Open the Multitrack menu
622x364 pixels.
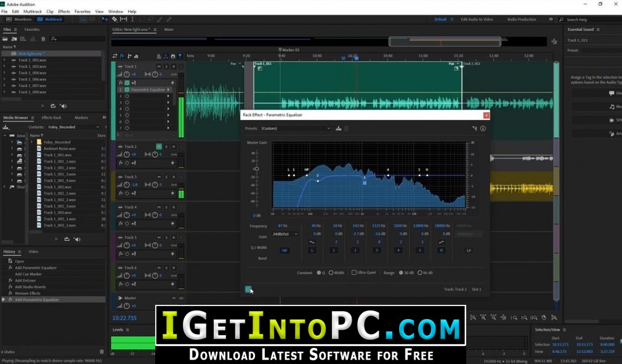33,12
